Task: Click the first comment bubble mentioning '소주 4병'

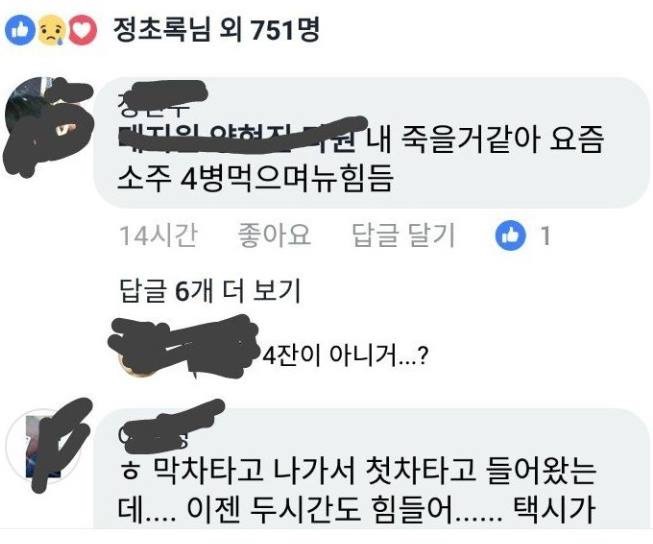Action: click(371, 142)
